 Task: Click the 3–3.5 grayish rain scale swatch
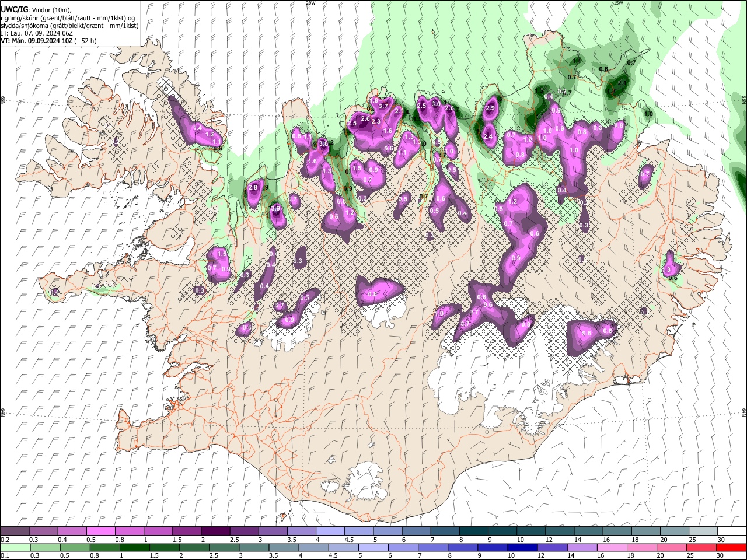click(254, 547)
